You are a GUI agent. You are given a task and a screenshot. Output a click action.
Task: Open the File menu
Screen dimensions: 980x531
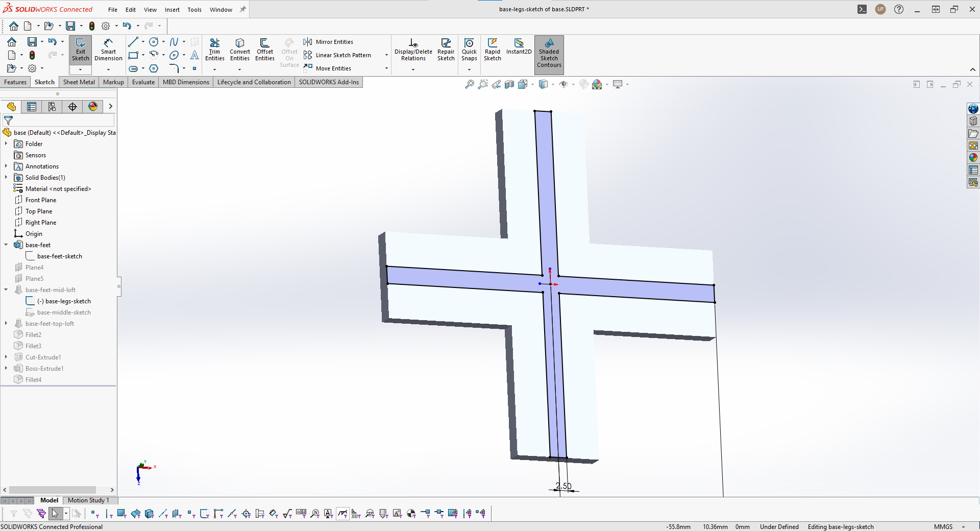113,10
